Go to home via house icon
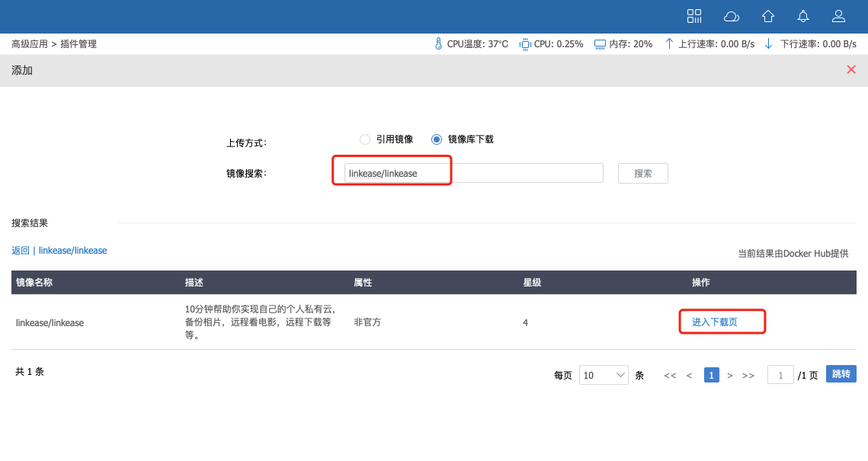 [x=768, y=16]
